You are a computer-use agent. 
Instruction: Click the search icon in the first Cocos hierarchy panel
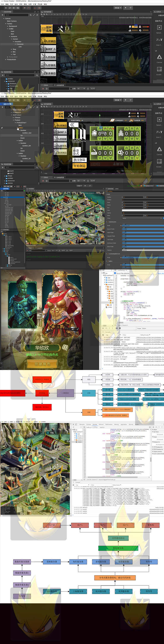coord(31,15)
